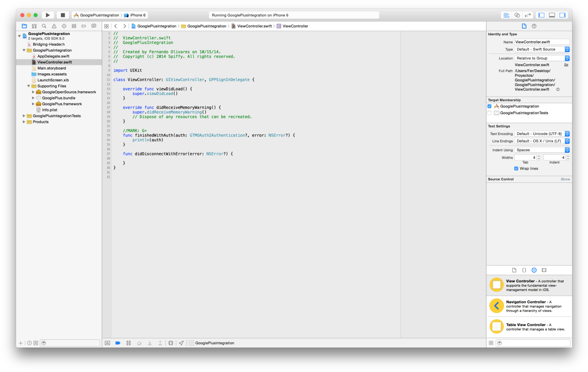Add a new file with plus button
588x372 pixels.
pos(21,343)
